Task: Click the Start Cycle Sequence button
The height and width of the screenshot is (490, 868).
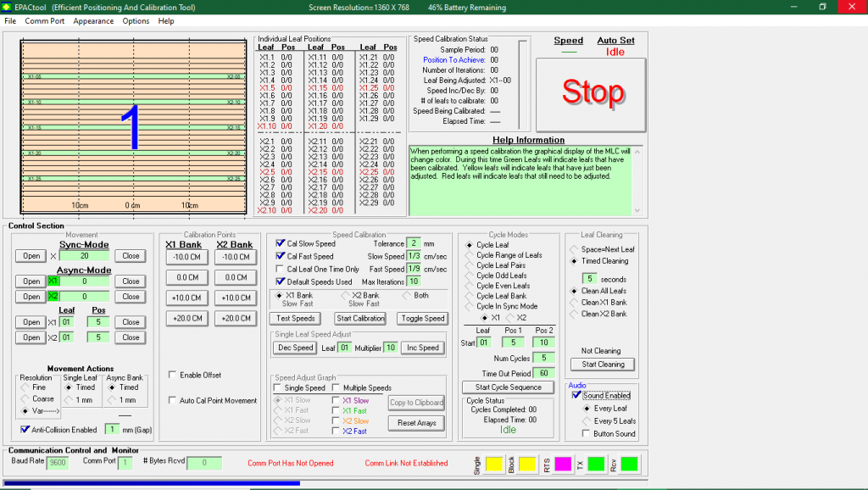Action: (x=508, y=387)
